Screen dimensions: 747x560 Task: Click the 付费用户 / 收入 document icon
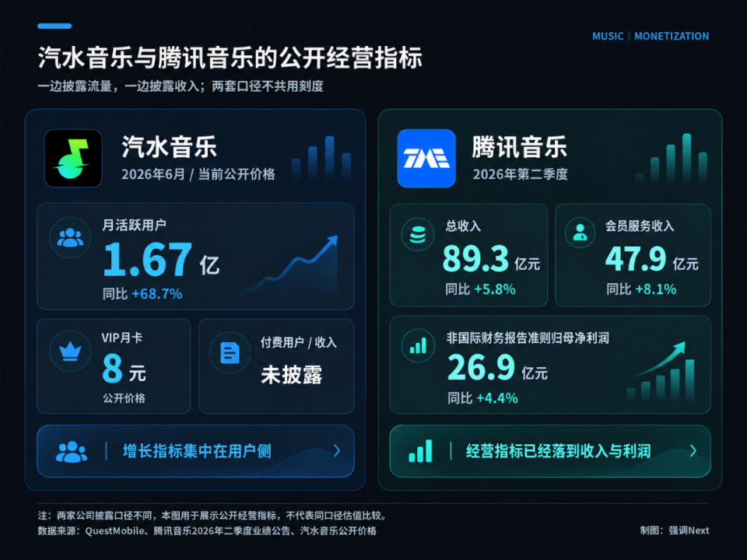[230, 353]
